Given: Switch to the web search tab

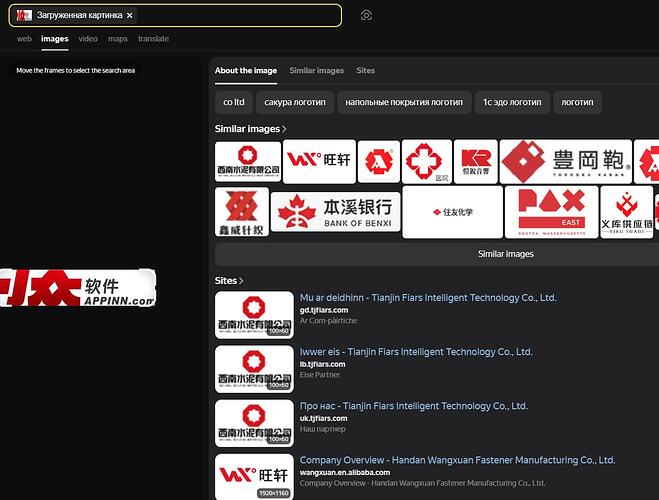Looking at the screenshot, I should pyautogui.click(x=24, y=39).
